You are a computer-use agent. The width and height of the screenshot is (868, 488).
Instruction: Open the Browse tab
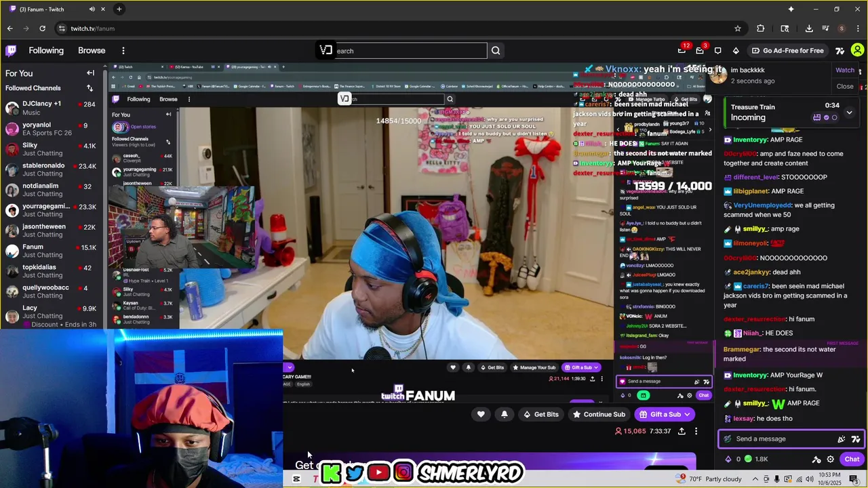tap(92, 50)
